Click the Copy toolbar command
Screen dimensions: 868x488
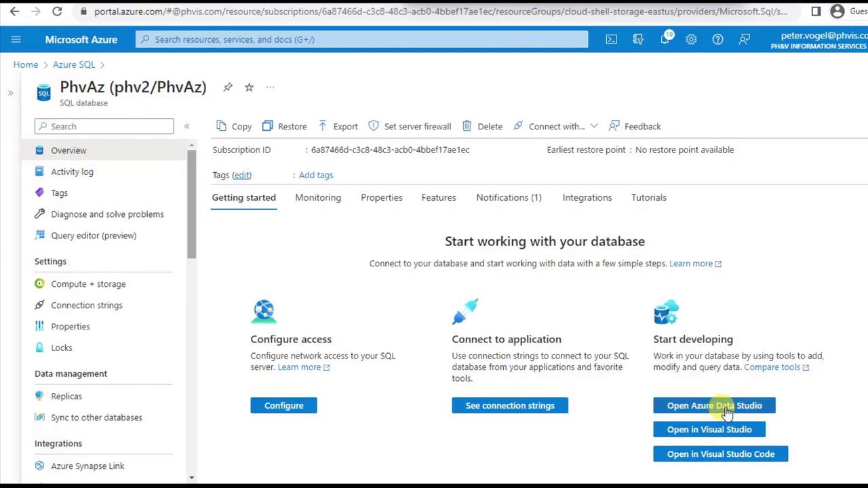(x=234, y=126)
